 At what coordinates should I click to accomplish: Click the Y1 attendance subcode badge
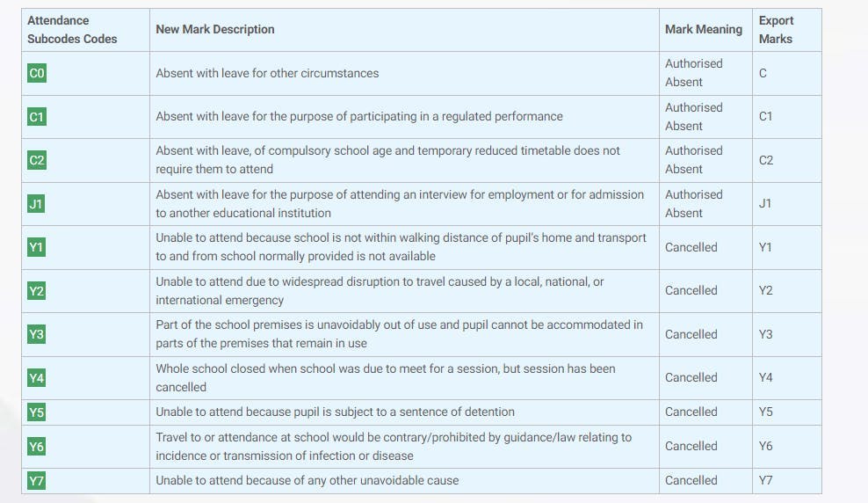(x=36, y=247)
